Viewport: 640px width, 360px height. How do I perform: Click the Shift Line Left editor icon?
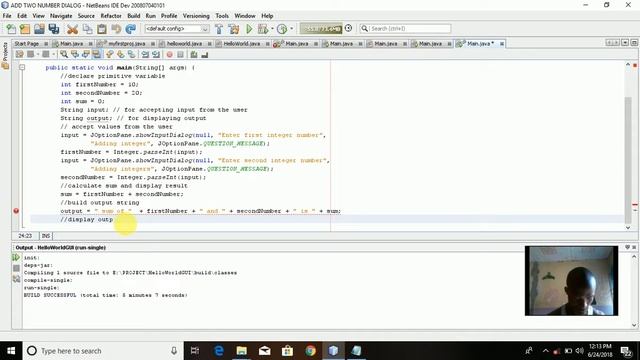145,54
